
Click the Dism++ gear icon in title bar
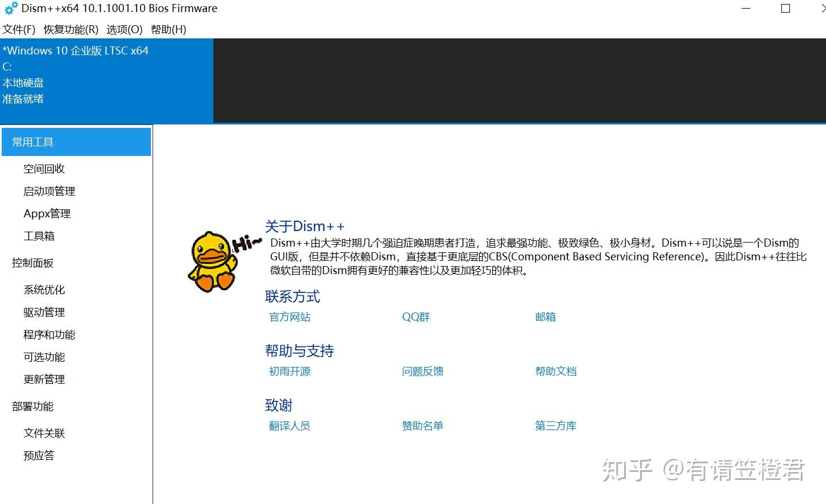11,9
